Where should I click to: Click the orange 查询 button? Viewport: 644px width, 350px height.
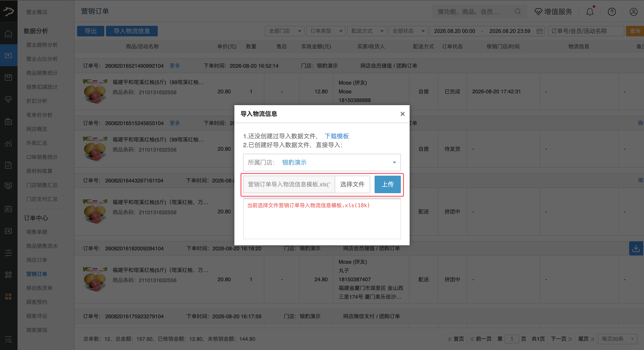coord(635,31)
